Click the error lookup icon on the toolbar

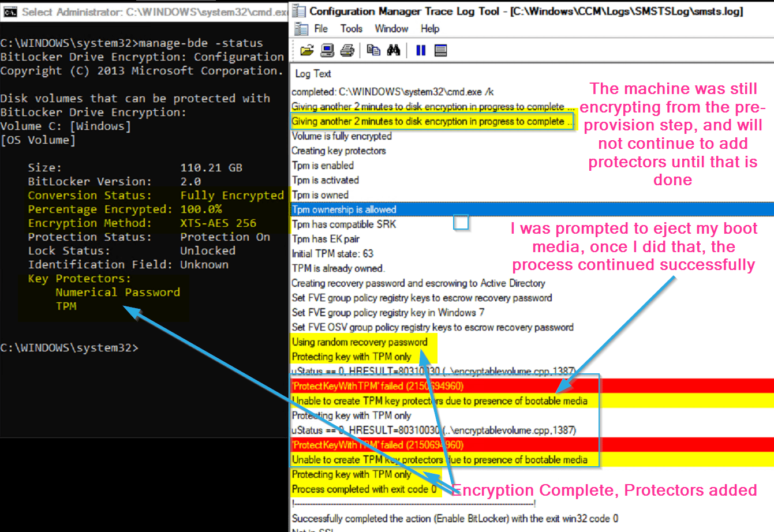[440, 50]
